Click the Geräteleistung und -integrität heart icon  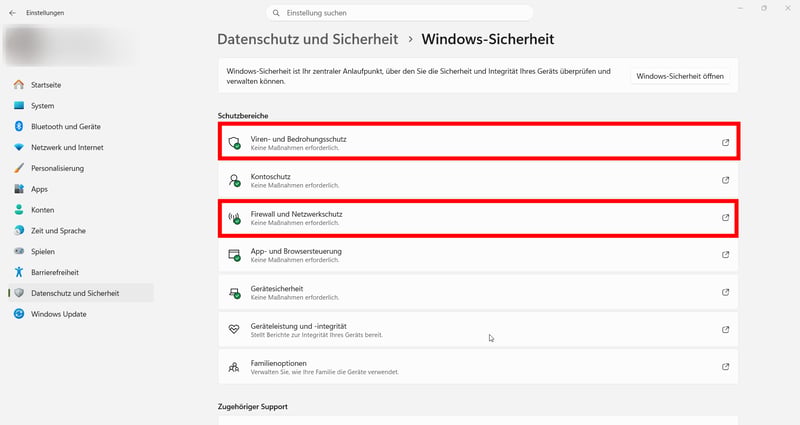[x=234, y=330]
